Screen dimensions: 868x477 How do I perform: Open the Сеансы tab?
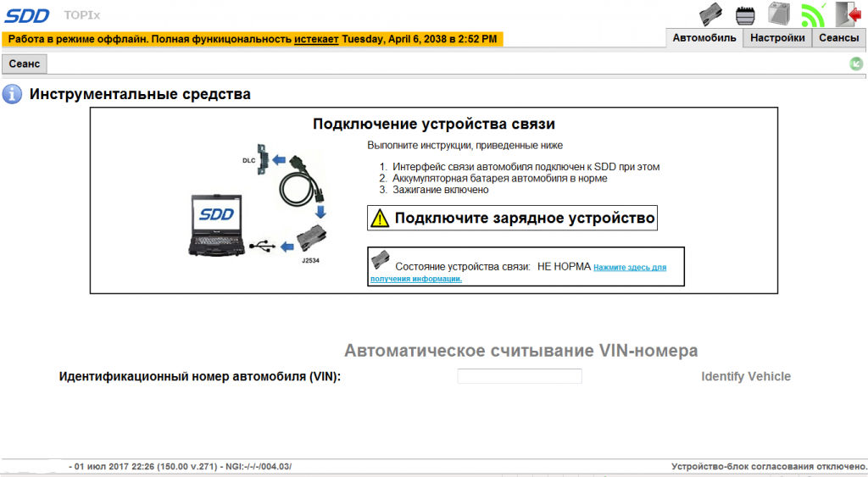(838, 37)
